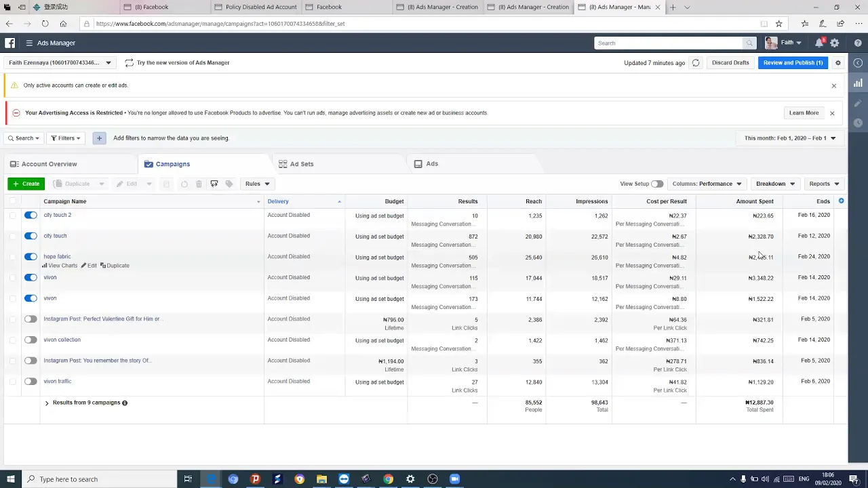Sort by Campaign Name column header
The height and width of the screenshot is (488, 868).
pos(65,201)
